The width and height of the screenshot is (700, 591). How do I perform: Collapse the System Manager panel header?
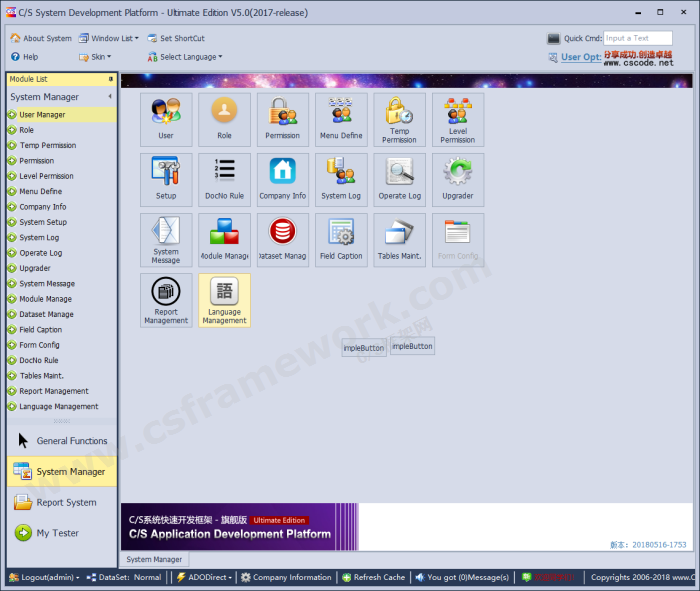(110, 97)
